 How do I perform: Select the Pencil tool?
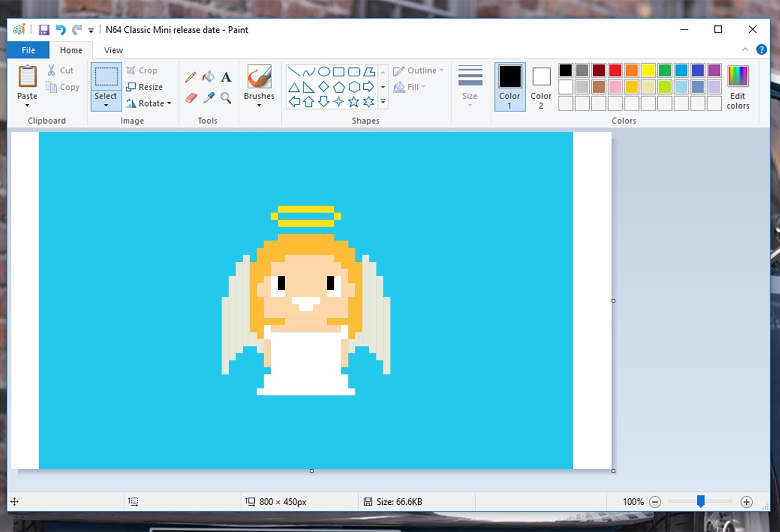[190, 77]
